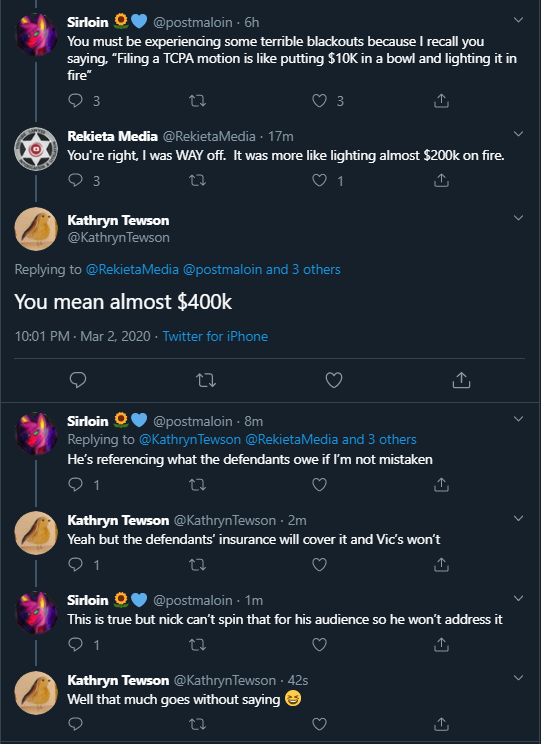Screen dimensions: 541x744
Task: Share the main $400k tweet
Action: pos(461,380)
